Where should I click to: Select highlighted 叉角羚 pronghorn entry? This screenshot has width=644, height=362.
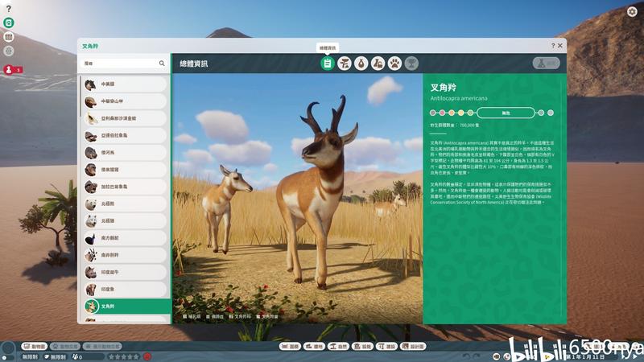pos(126,306)
